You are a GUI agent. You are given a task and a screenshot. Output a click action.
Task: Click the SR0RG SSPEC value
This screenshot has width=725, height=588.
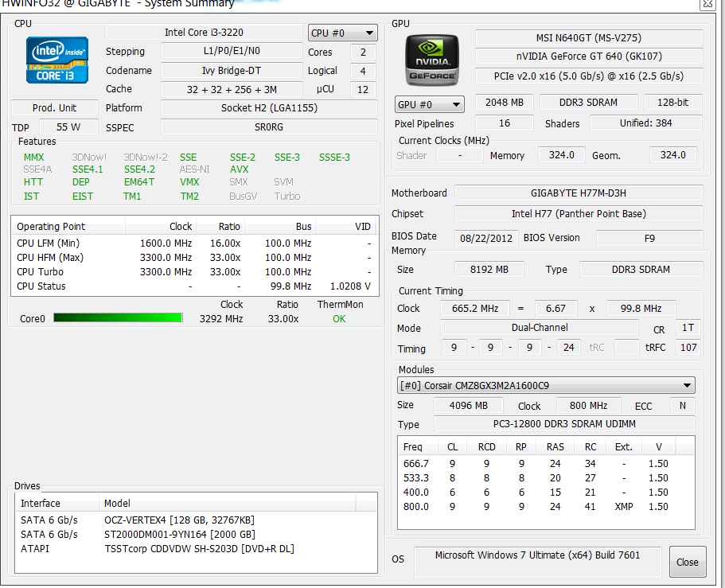point(269,127)
